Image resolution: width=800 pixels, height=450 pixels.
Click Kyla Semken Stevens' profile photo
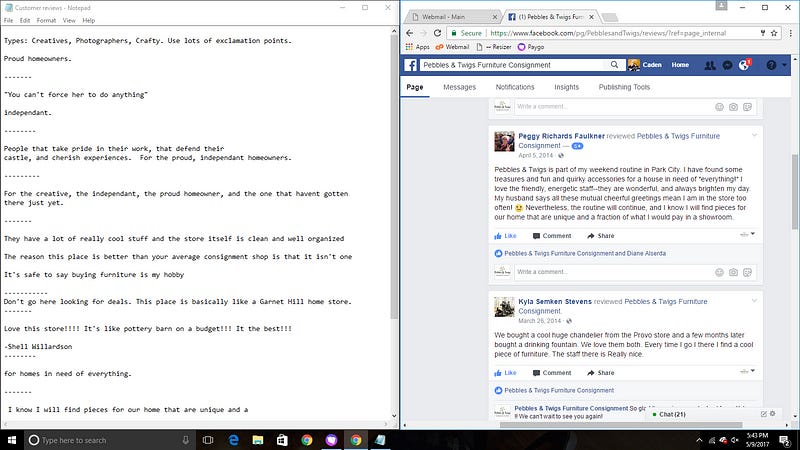click(x=504, y=307)
